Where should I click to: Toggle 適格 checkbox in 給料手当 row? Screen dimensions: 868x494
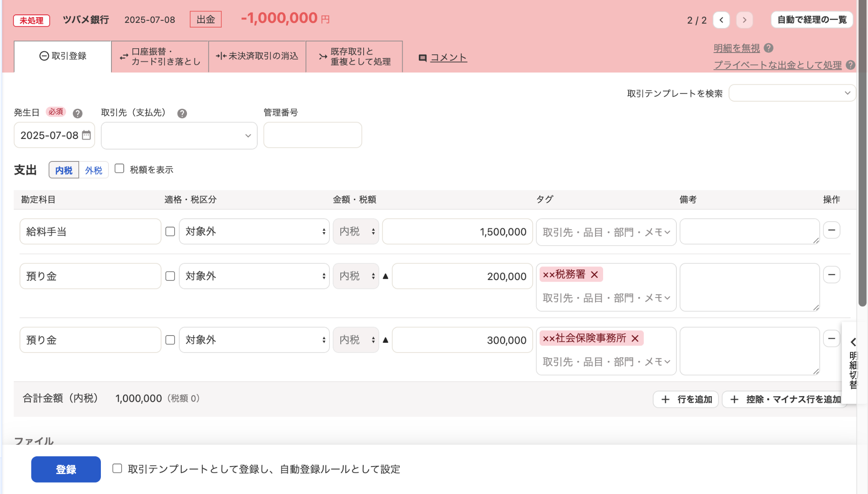tap(170, 231)
